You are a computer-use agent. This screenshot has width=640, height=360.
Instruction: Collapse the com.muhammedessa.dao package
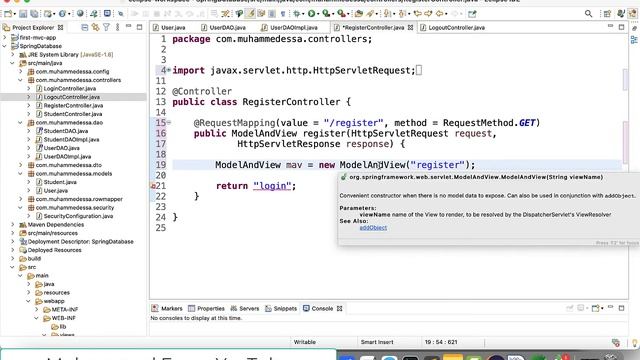coord(20,122)
